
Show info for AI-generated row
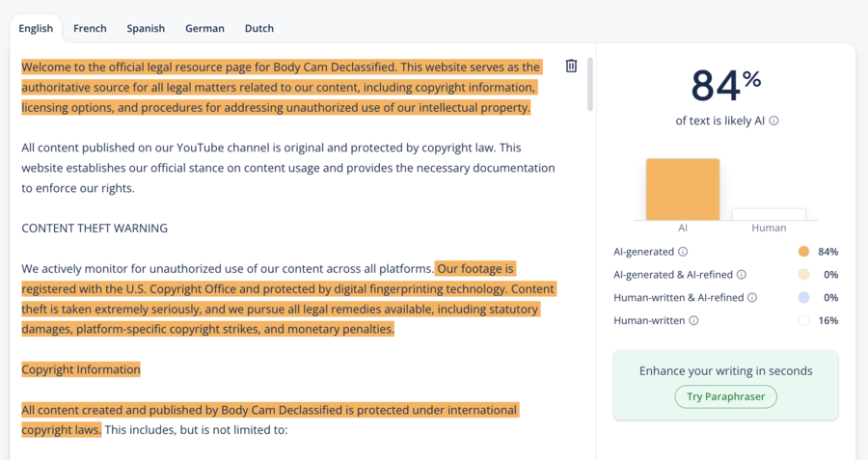pos(683,252)
